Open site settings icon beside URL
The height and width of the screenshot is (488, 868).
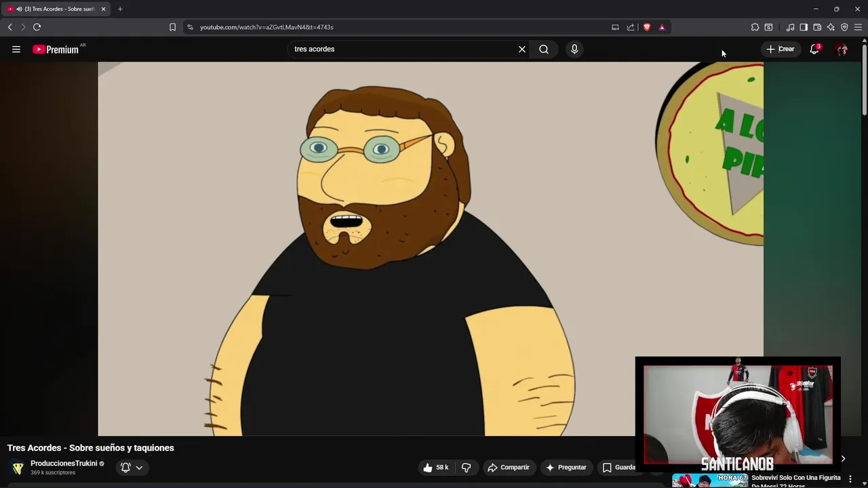click(190, 27)
